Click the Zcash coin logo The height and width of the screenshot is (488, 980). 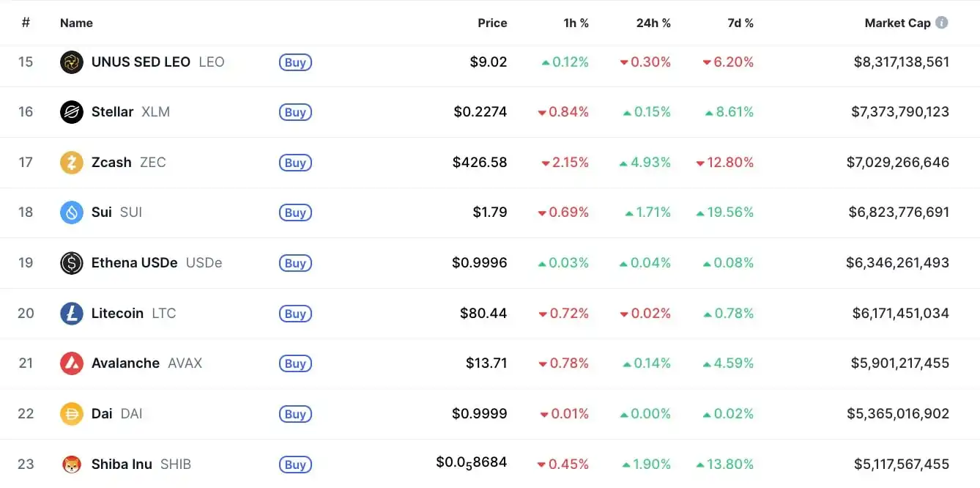71,162
